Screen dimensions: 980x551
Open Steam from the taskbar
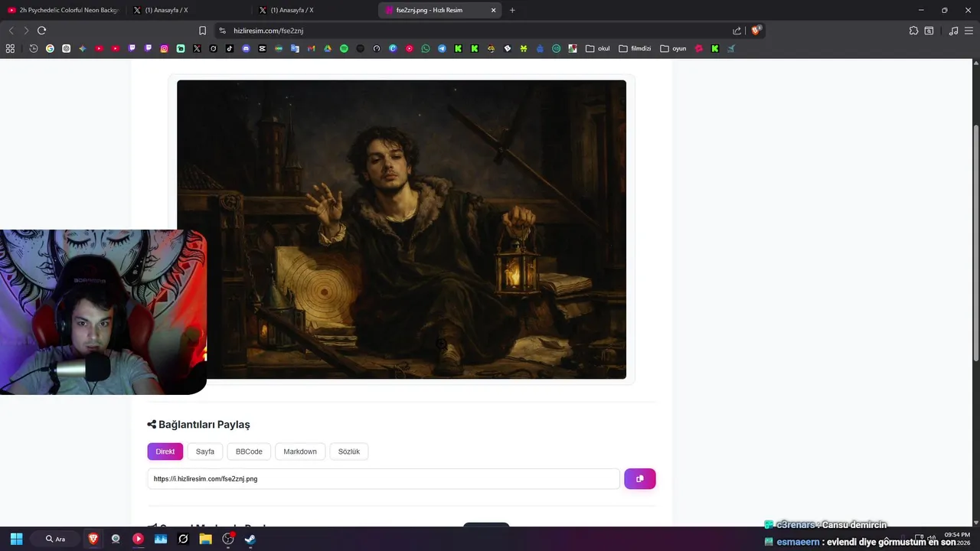click(x=250, y=539)
